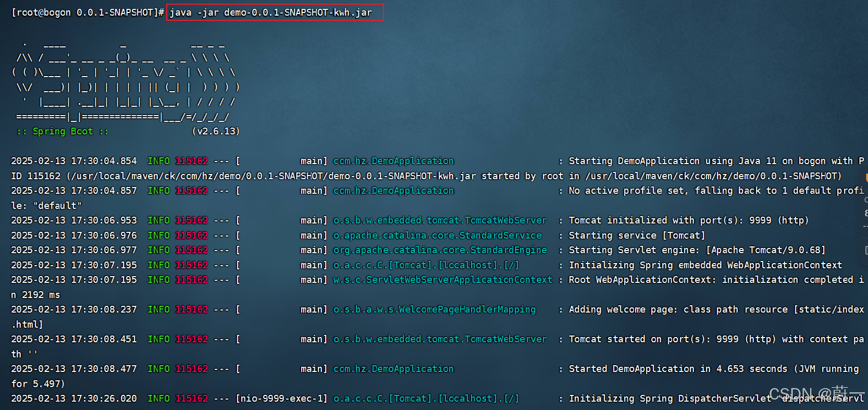
Task: Click TomcatWebServer logger in the 17:30:08.451 row
Action: point(440,339)
